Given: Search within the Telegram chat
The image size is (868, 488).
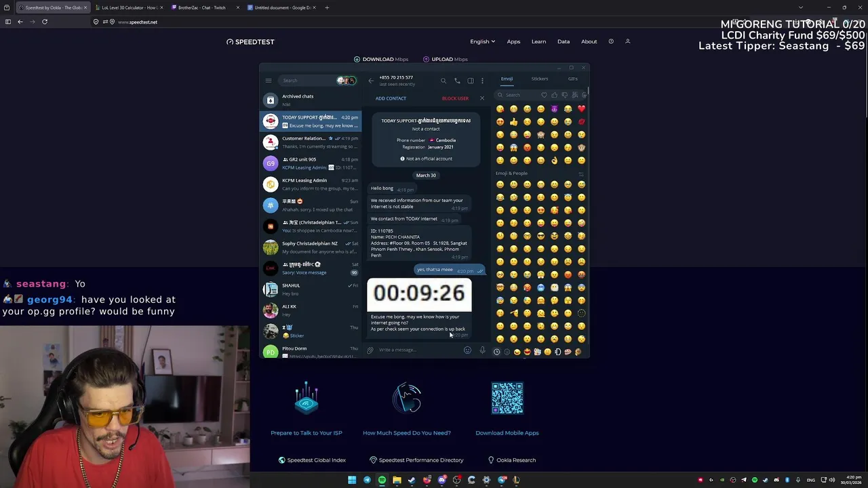Looking at the screenshot, I should click(x=443, y=81).
